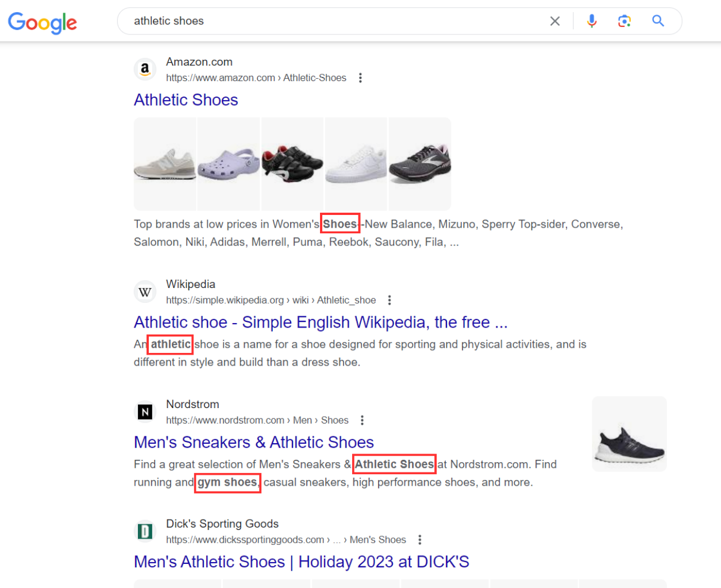Open the three-dot menu on the Dick's result
This screenshot has height=588, width=721.
[420, 539]
